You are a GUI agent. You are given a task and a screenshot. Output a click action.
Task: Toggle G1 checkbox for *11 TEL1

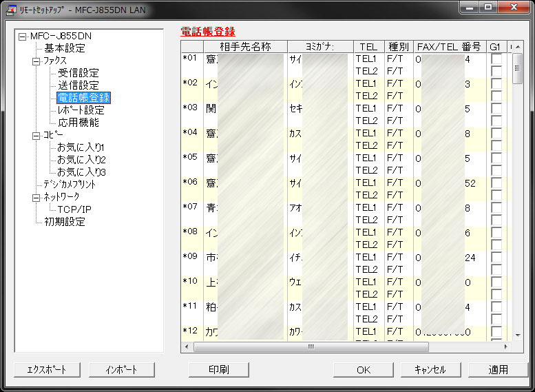tap(496, 307)
